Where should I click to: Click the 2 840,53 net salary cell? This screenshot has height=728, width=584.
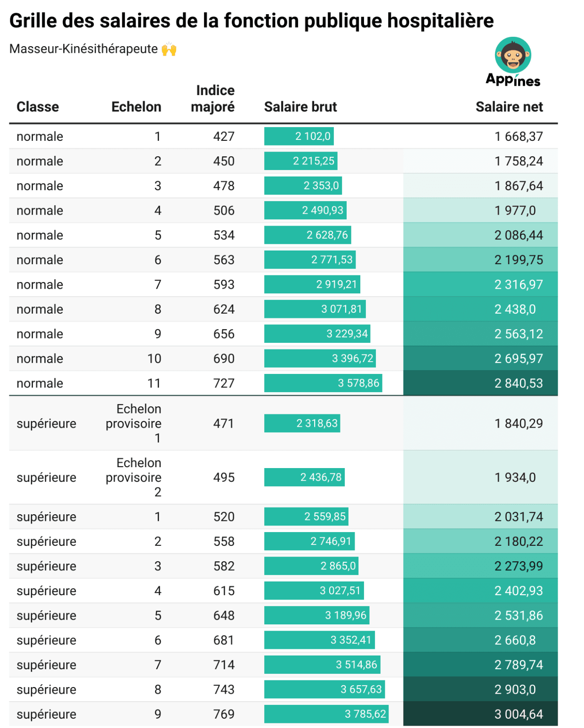(x=519, y=383)
